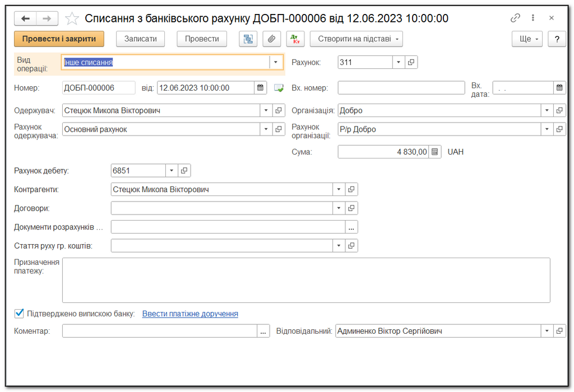
Task: Choose Документи розрахунків via ellipsis button
Action: pyautogui.click(x=351, y=227)
